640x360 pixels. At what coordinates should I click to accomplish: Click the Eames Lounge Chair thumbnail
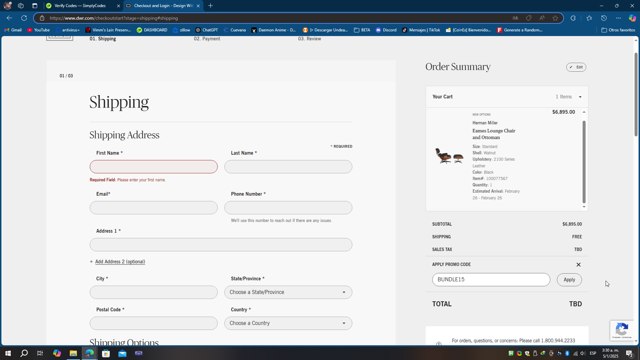coord(449,156)
